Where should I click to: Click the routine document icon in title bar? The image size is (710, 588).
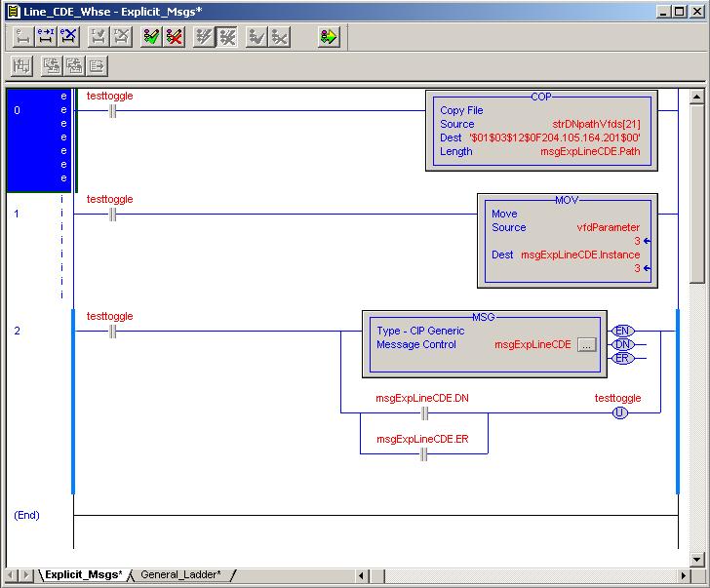point(14,12)
